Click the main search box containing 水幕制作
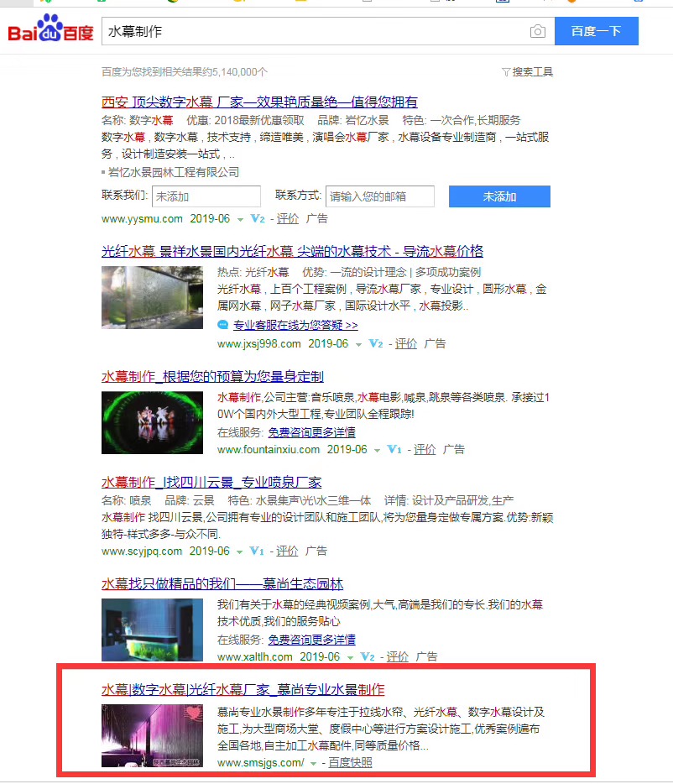The image size is (673, 784). pyautogui.click(x=315, y=32)
